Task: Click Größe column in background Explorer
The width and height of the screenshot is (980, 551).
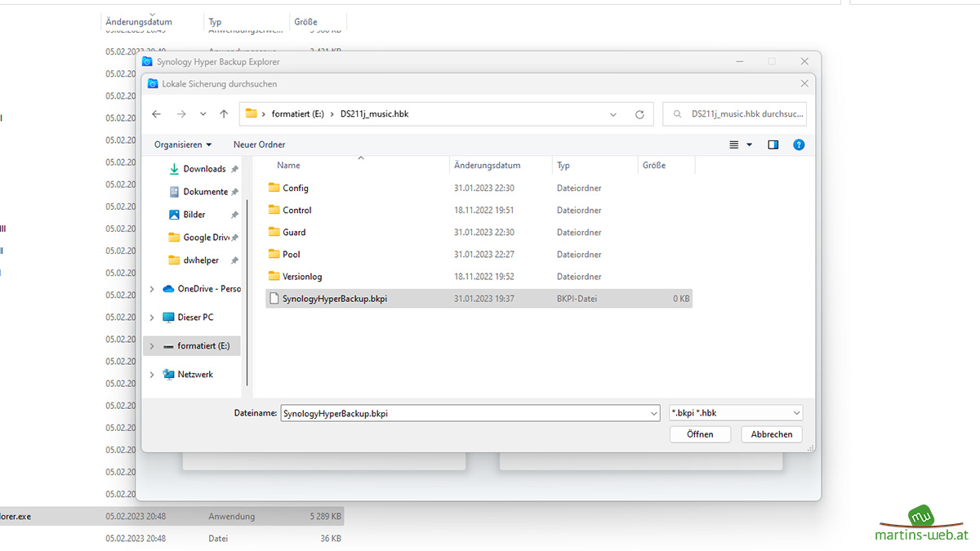Action: pos(306,22)
